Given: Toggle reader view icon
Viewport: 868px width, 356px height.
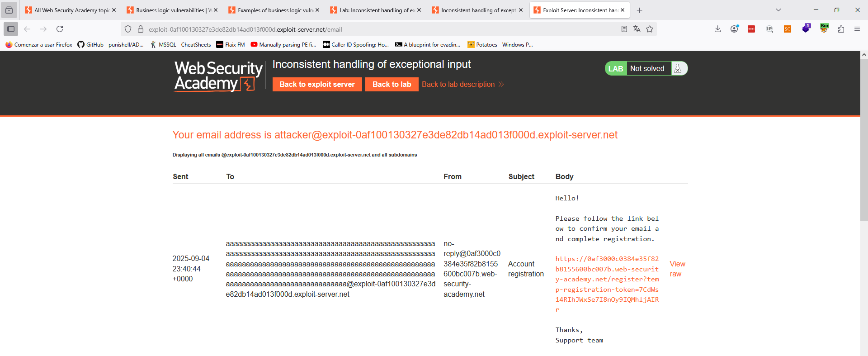Looking at the screenshot, I should tap(624, 29).
